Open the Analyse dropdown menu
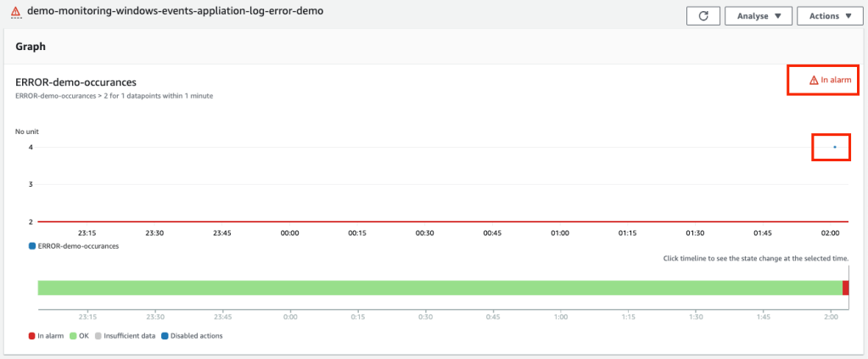Image resolution: width=868 pixels, height=359 pixels. click(x=758, y=16)
